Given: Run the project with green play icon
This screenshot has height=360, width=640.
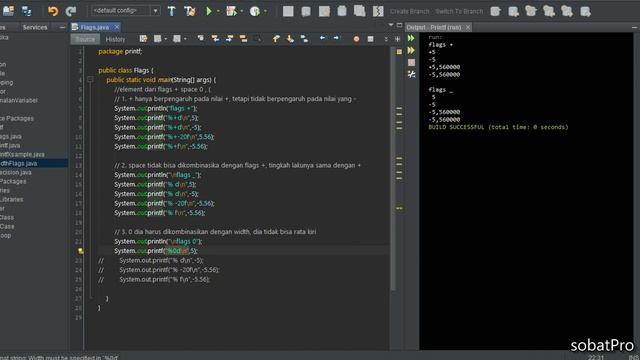Looking at the screenshot, I should 209,11.
